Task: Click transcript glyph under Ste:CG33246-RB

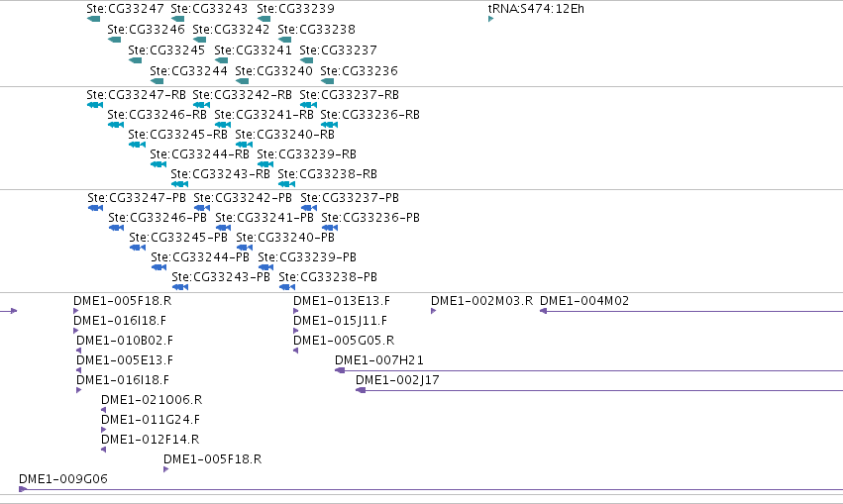Action: 116,125
